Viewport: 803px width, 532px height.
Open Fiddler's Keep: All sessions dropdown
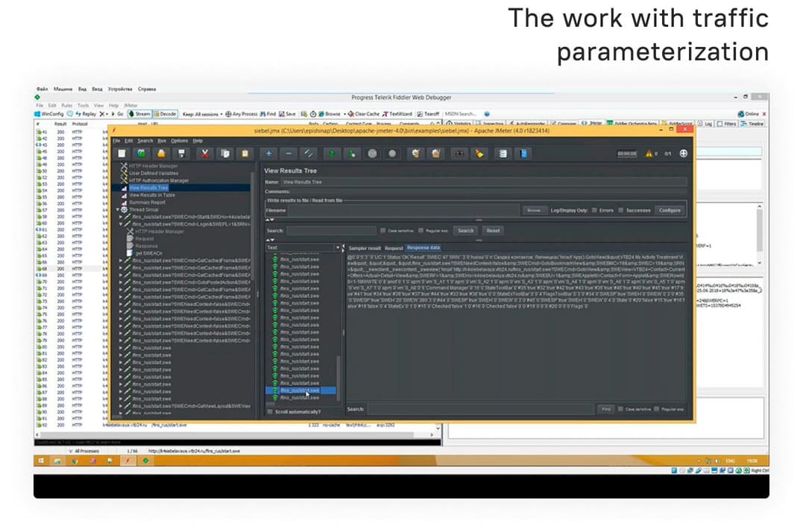coord(203,114)
